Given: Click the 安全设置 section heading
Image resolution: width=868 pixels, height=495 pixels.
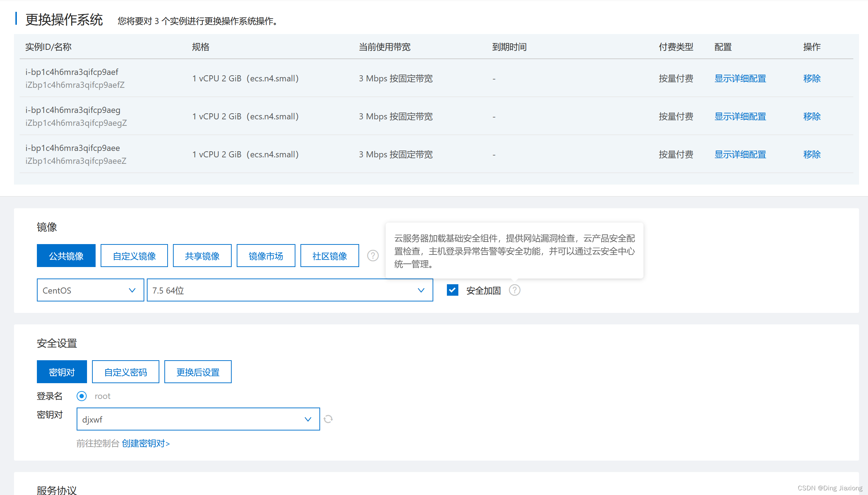Looking at the screenshot, I should pos(57,343).
